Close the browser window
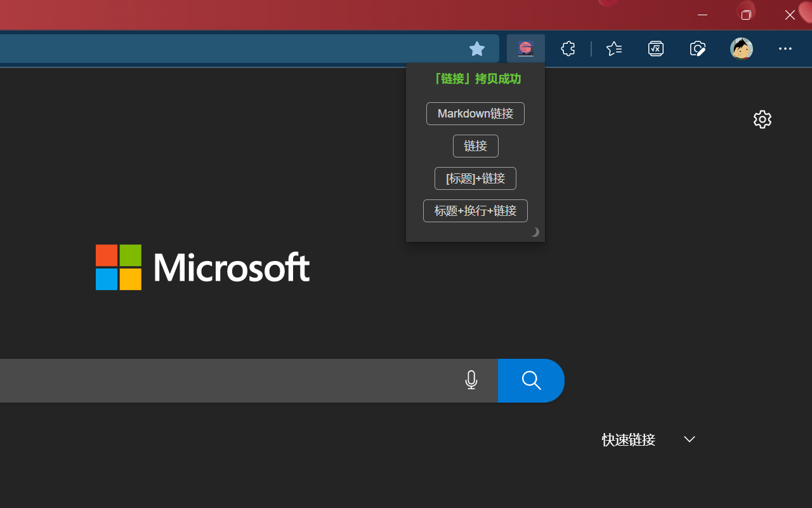812x508 pixels. point(790,15)
